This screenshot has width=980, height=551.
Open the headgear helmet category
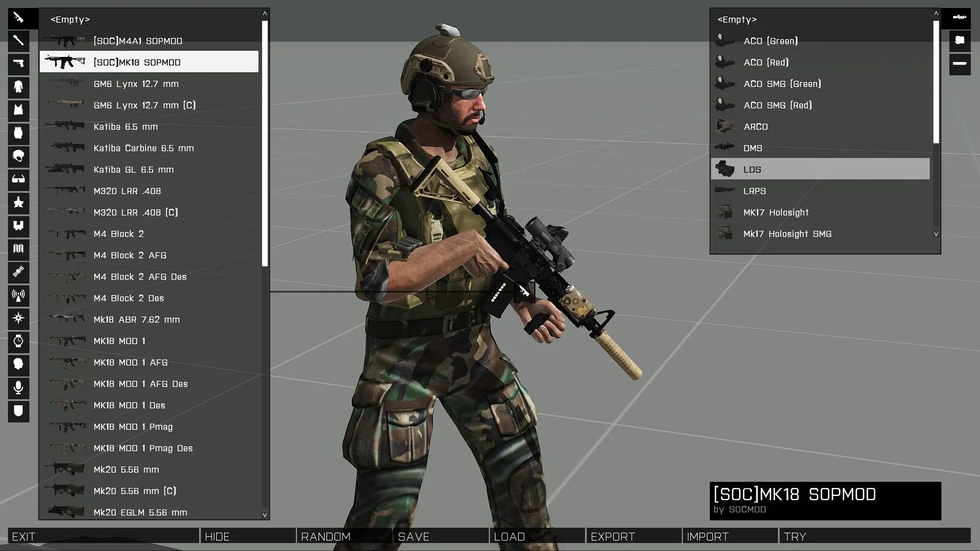pos(18,157)
